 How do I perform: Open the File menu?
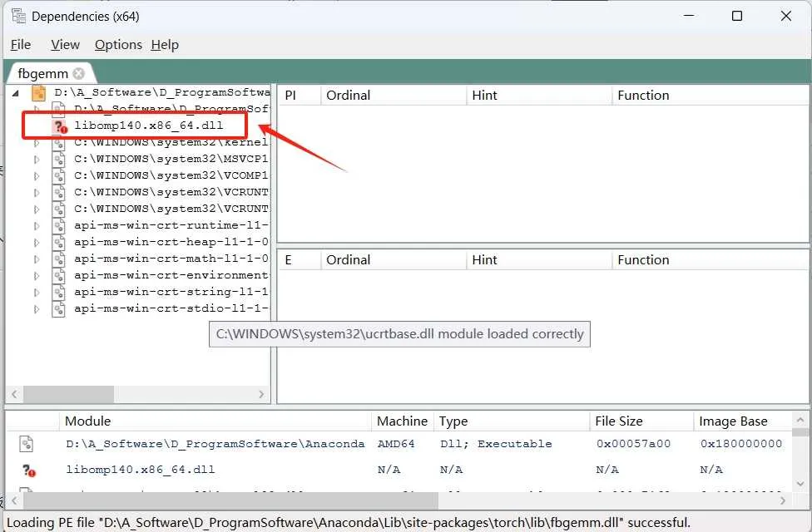click(x=21, y=45)
